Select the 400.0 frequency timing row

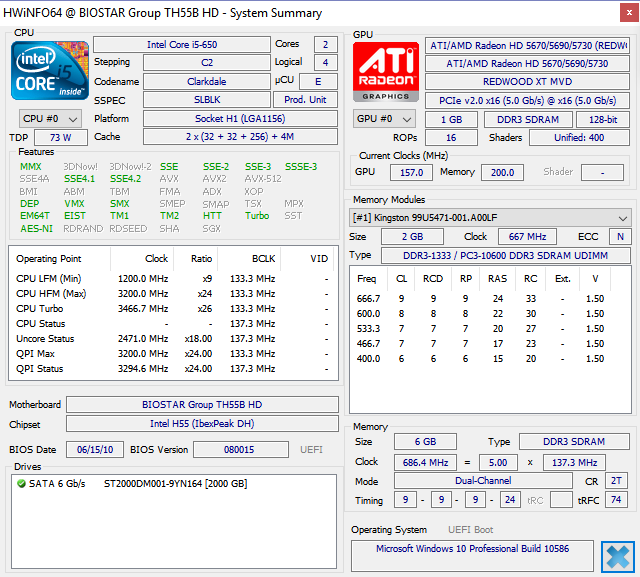point(490,359)
